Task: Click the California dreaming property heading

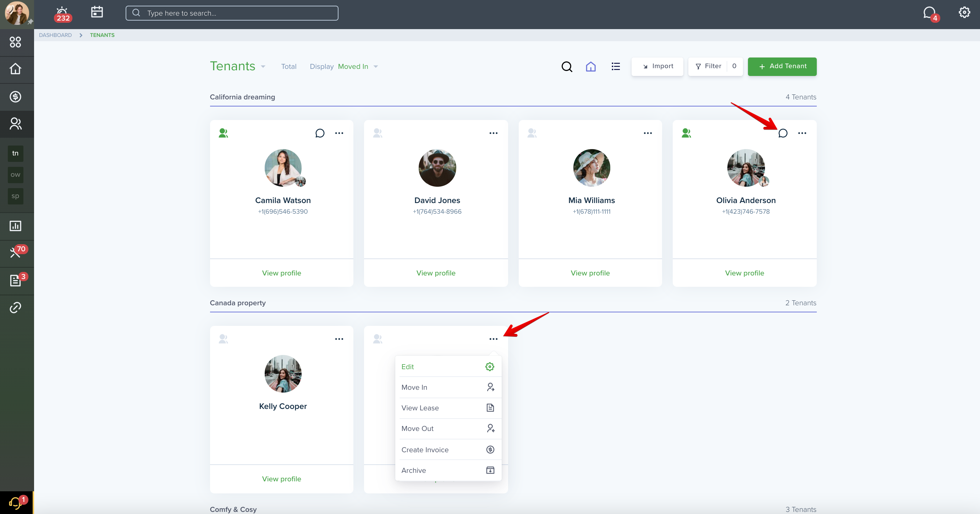Action: click(x=242, y=97)
